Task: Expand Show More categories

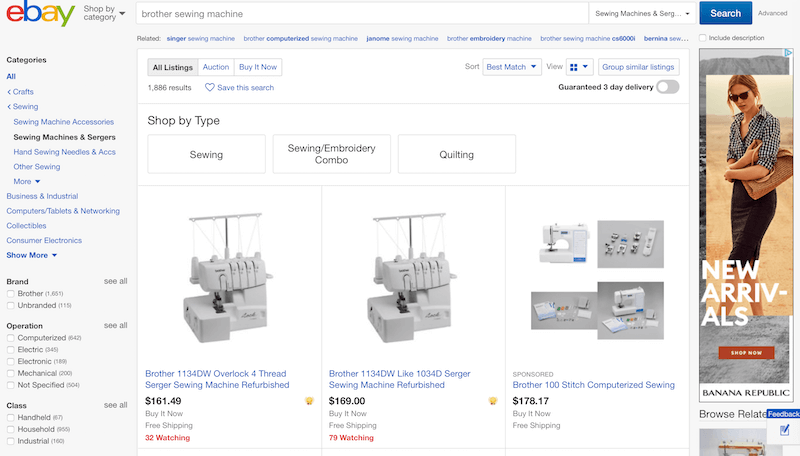Action: click(x=32, y=255)
